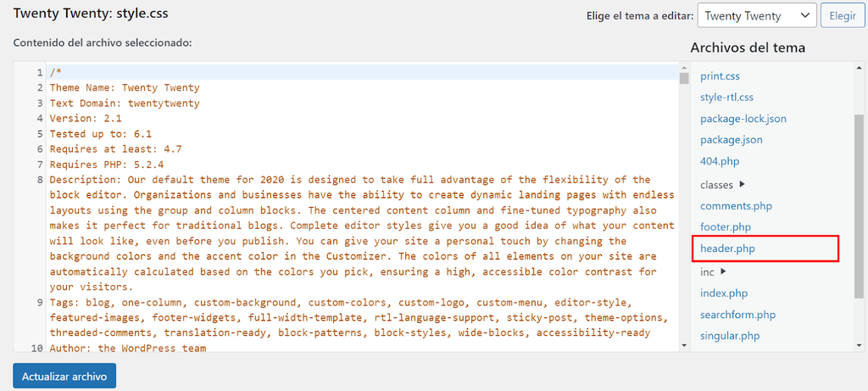This screenshot has height=391, width=868.
Task: Select searchform.php file
Action: pyautogui.click(x=737, y=315)
